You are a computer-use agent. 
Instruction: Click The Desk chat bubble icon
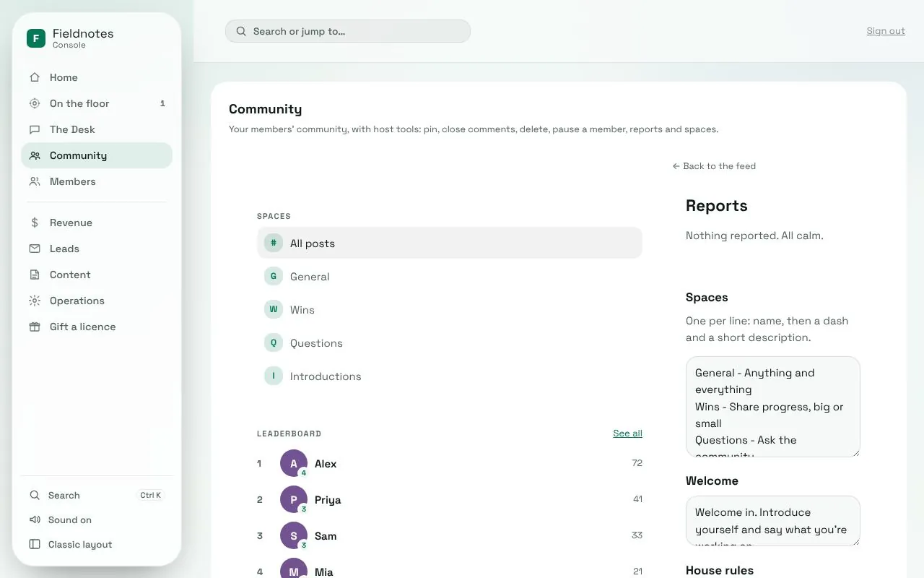point(35,129)
